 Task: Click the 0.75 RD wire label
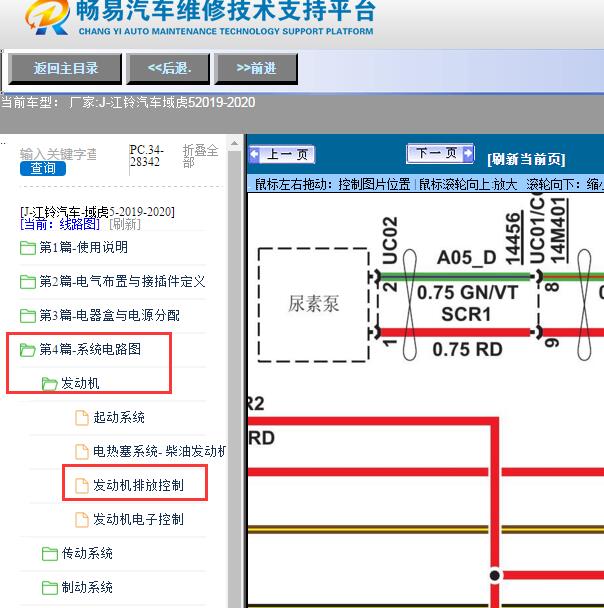pyautogui.click(x=468, y=350)
